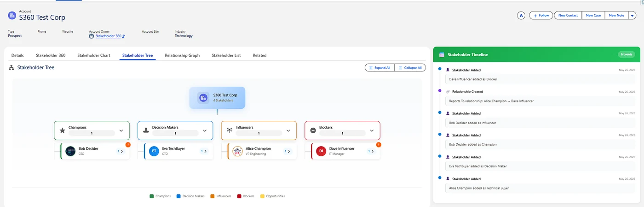The image size is (644, 207).
Task: Click 'VP Engineering' title on Alice Champion card
Action: point(256,154)
